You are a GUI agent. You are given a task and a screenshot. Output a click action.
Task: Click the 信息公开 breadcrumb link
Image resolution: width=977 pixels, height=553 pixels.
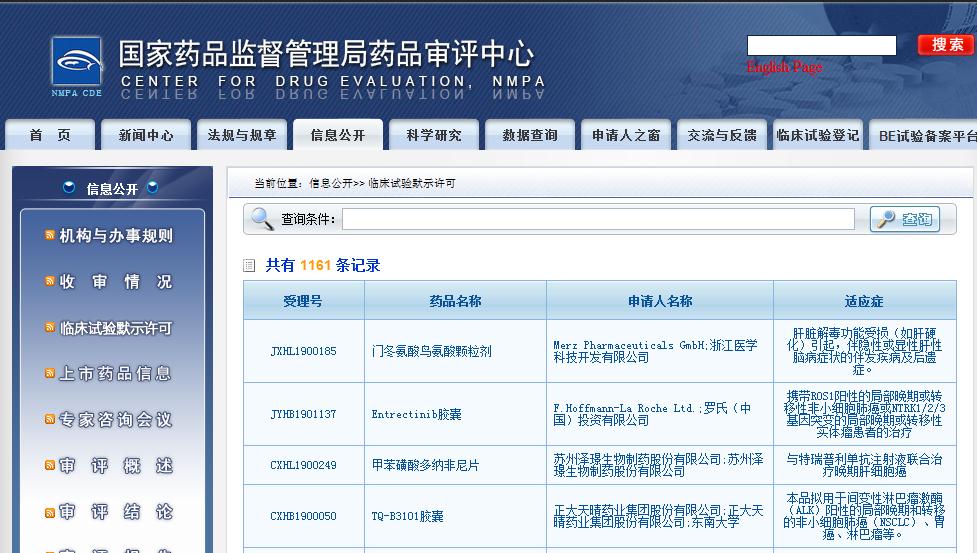(x=331, y=184)
